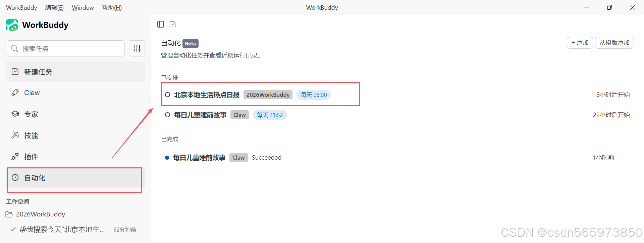
Task: Select 新建任务 in the sidebar
Action: pyautogui.click(x=75, y=72)
